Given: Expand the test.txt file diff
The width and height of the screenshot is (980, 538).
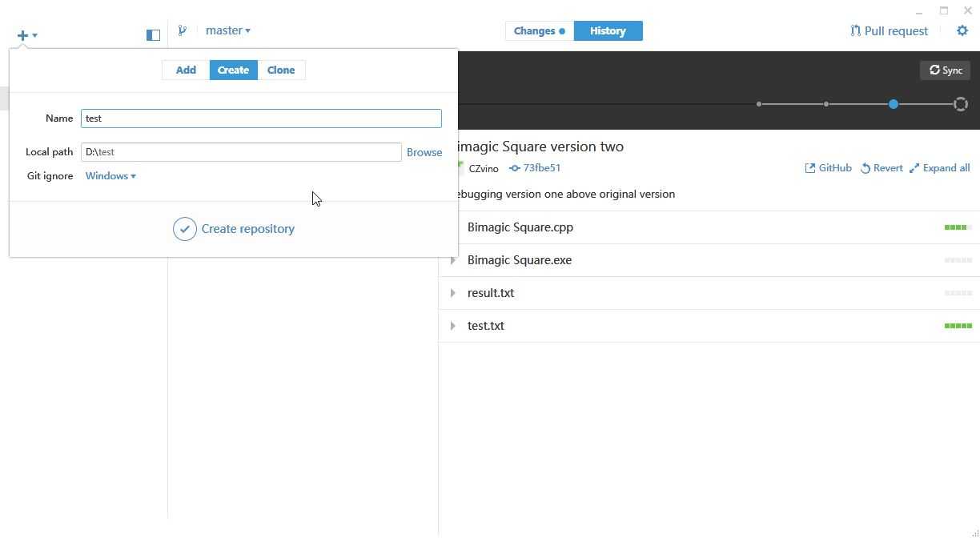Looking at the screenshot, I should tap(452, 326).
